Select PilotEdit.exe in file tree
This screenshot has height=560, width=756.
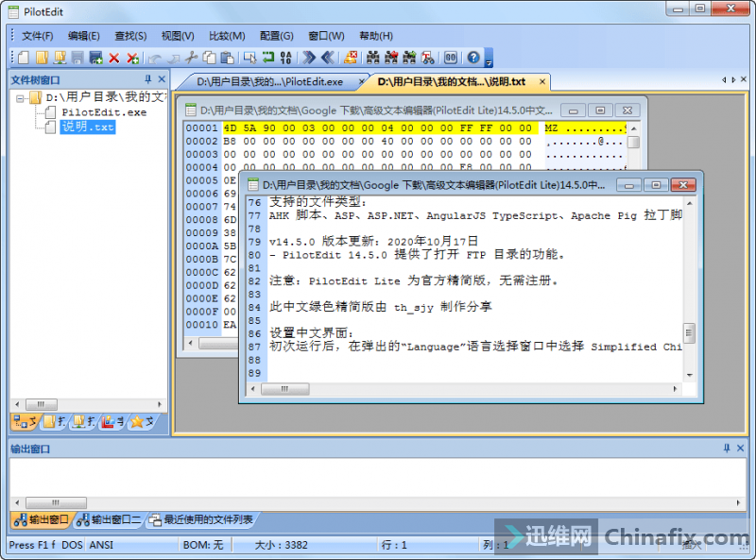(x=104, y=112)
